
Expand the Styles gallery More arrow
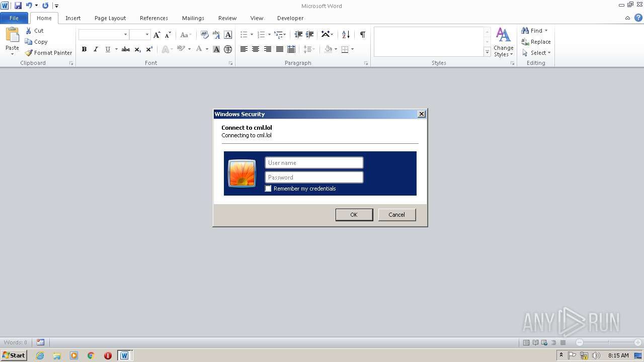pos(487,52)
